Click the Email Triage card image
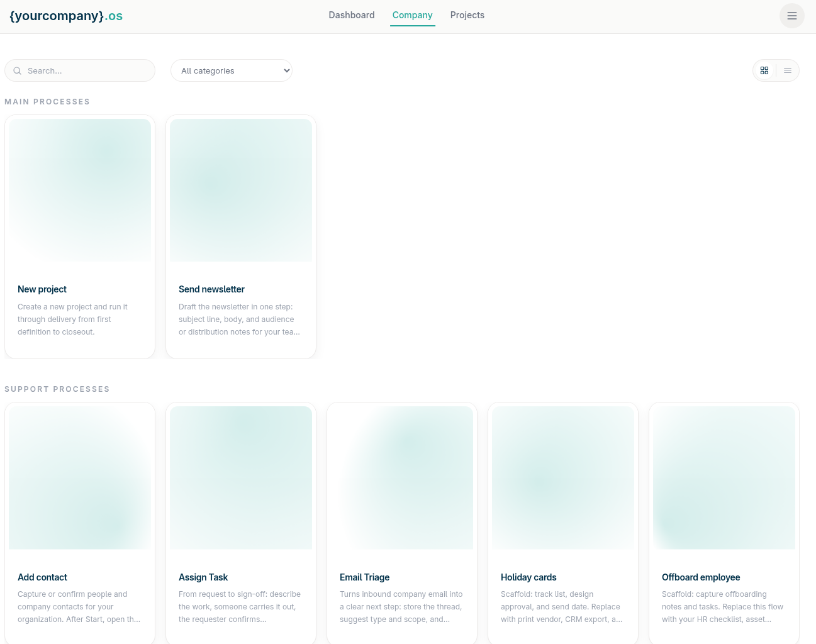The width and height of the screenshot is (816, 644). coord(402,478)
